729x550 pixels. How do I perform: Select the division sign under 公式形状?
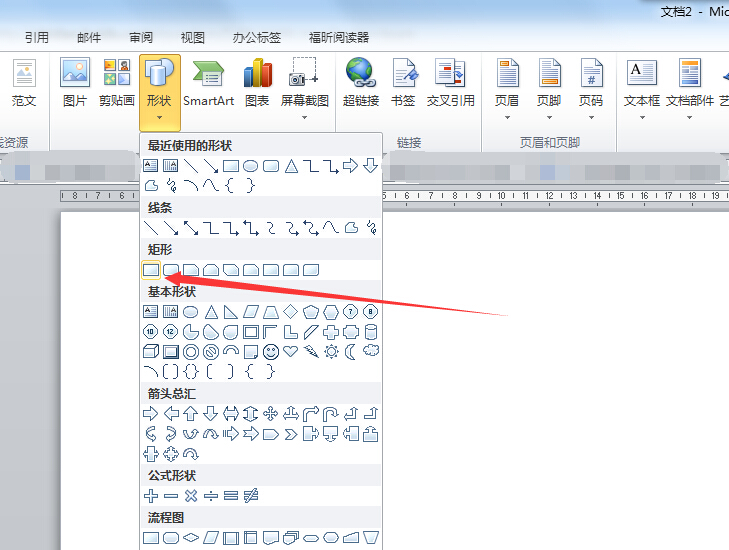click(x=211, y=496)
